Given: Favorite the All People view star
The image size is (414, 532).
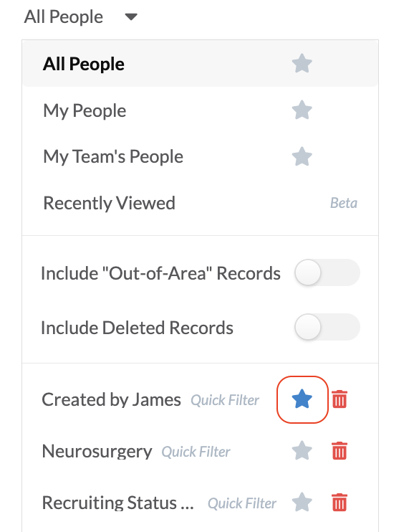Looking at the screenshot, I should tap(302, 63).
